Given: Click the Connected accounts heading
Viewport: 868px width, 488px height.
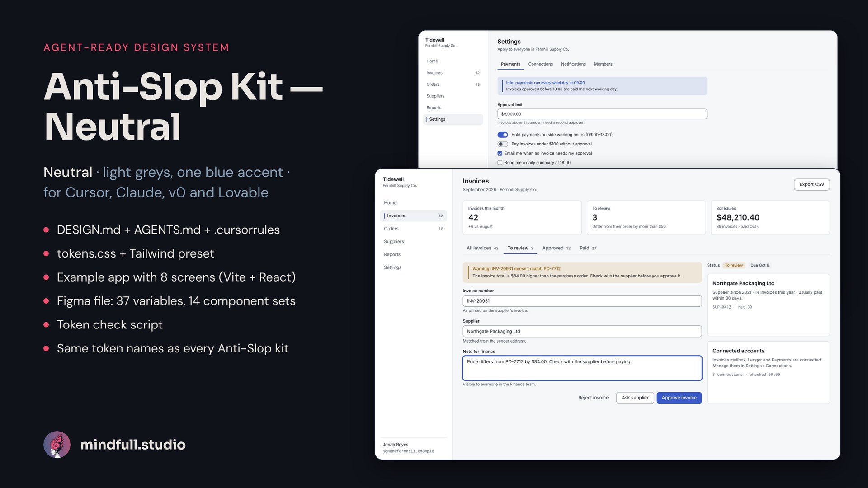Looking at the screenshot, I should coord(738,351).
